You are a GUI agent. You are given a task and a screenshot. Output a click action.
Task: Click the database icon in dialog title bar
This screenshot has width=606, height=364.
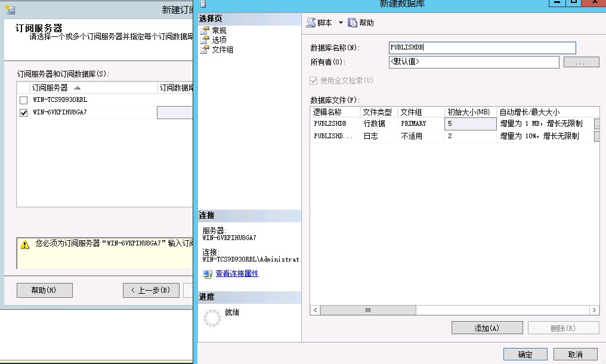(x=203, y=4)
